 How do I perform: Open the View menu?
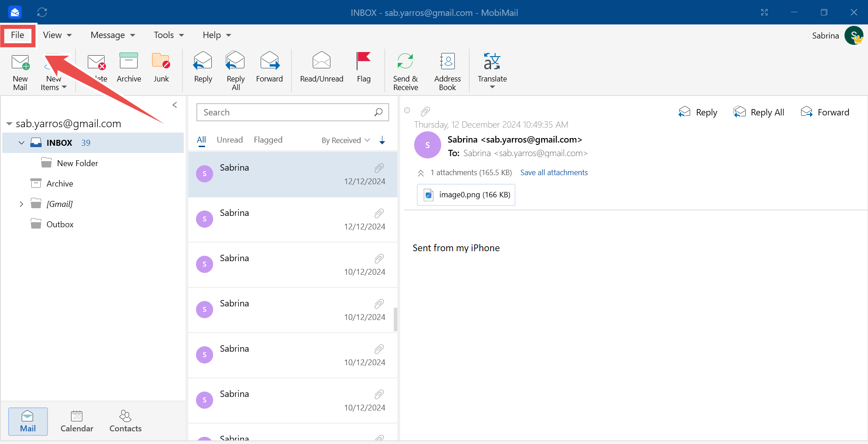click(x=57, y=35)
